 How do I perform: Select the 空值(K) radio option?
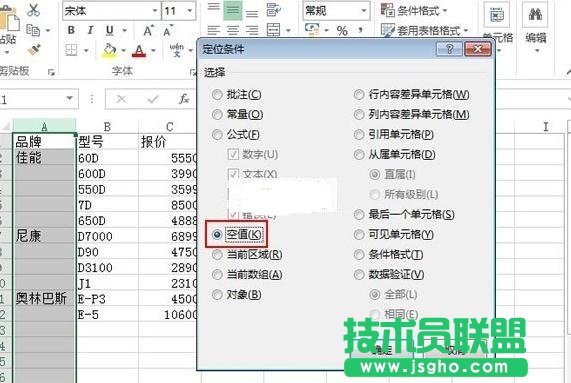tap(237, 234)
